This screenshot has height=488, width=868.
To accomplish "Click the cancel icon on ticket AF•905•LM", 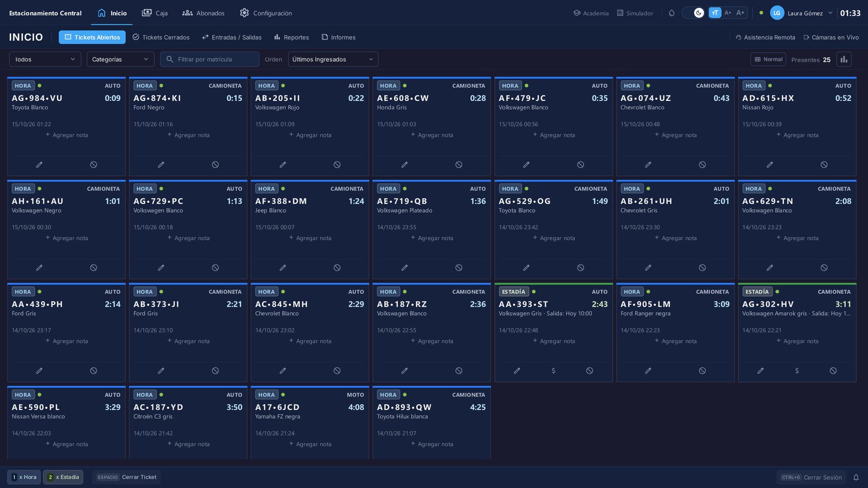I will [703, 371].
